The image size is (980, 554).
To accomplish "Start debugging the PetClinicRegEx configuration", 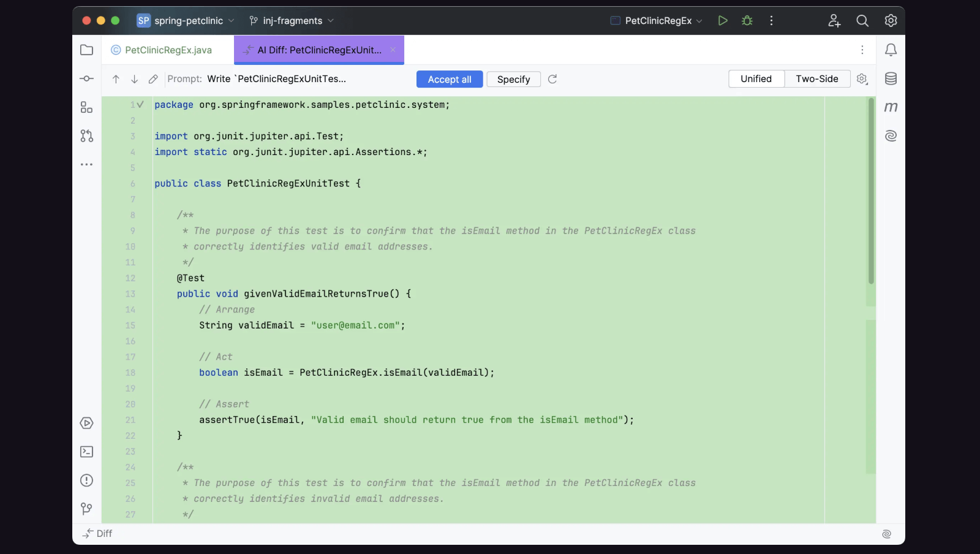I will coord(747,20).
